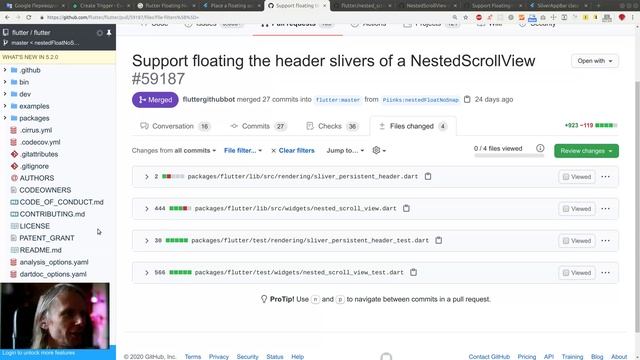Image resolution: width=640 pixels, height=360 pixels.
Task: Open more options for sliver_persistent_header.dart
Action: 605,177
